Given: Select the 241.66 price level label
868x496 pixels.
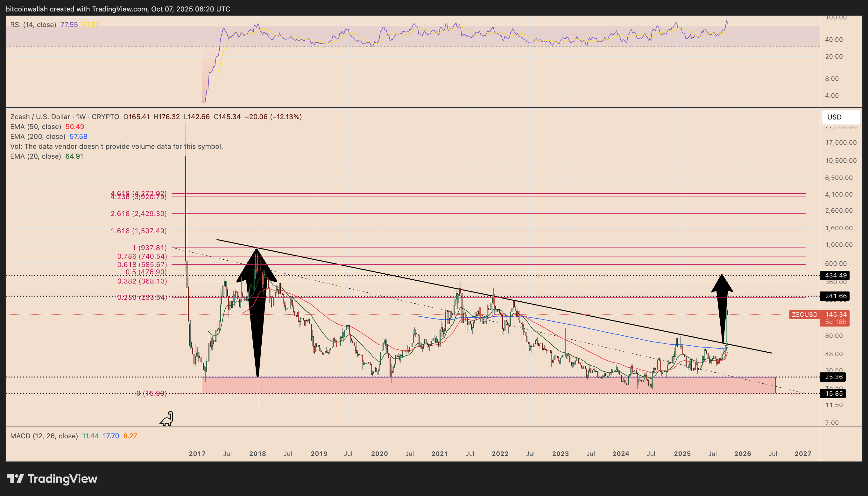Looking at the screenshot, I should coord(835,296).
